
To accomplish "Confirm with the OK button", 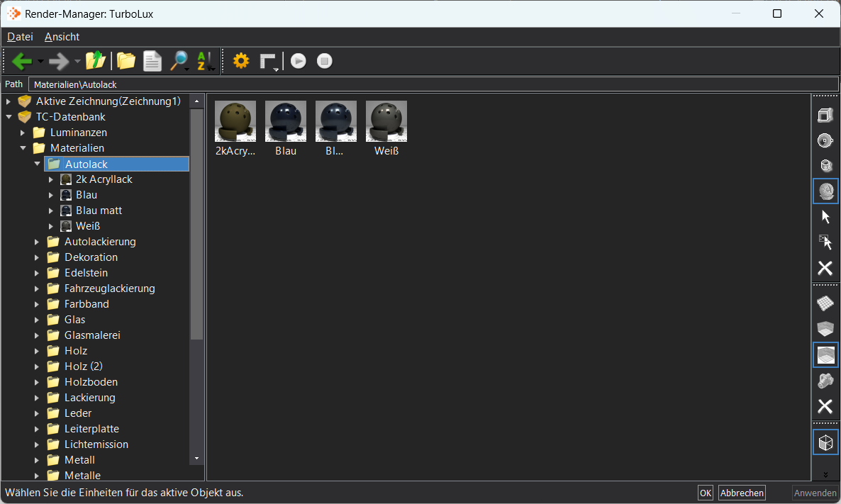I will tap(706, 493).
